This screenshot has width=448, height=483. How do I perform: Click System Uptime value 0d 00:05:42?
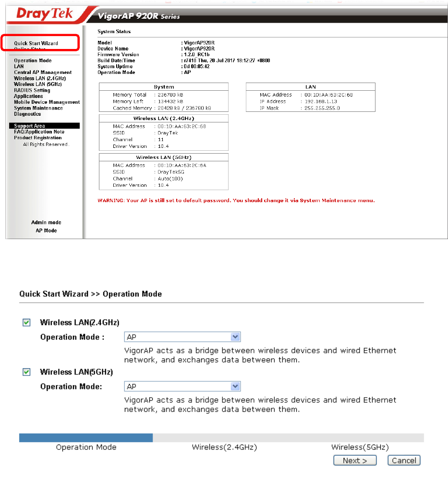point(196,67)
